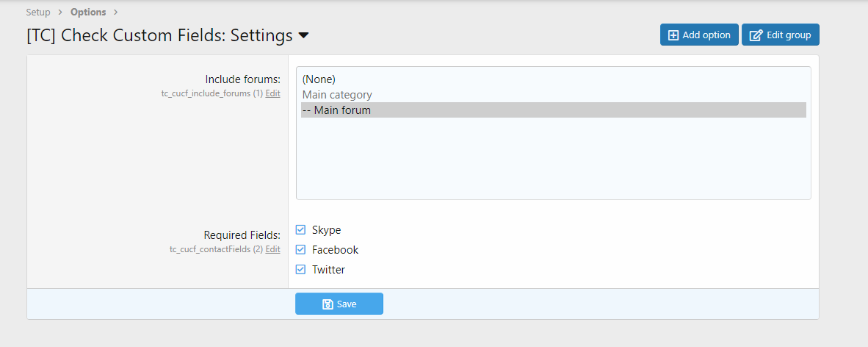
Task: Click the plus icon on Add option
Action: pos(673,35)
